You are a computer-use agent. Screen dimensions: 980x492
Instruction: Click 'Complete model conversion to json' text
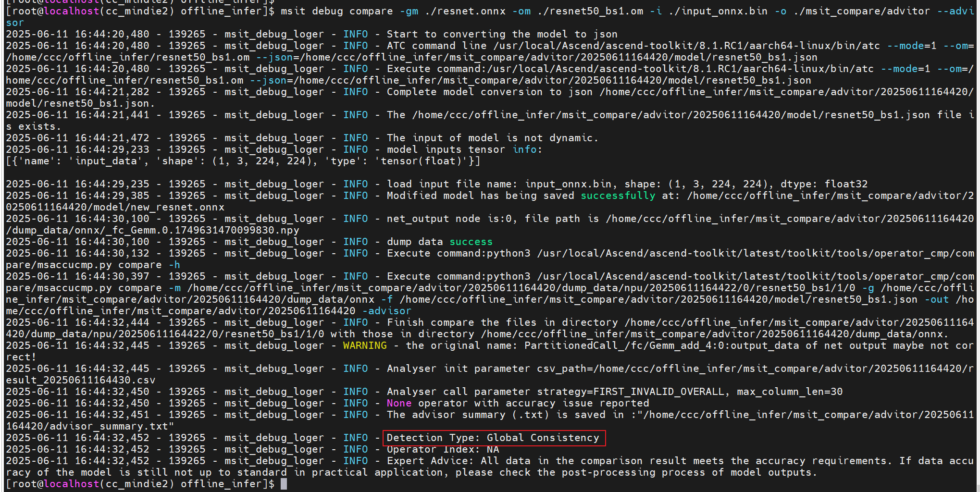coord(489,92)
